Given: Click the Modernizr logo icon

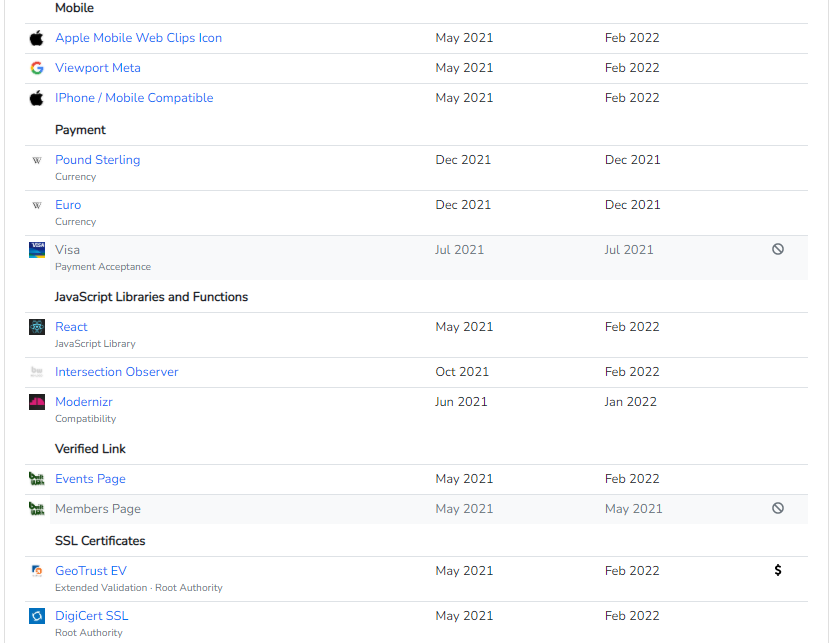Looking at the screenshot, I should coord(37,402).
